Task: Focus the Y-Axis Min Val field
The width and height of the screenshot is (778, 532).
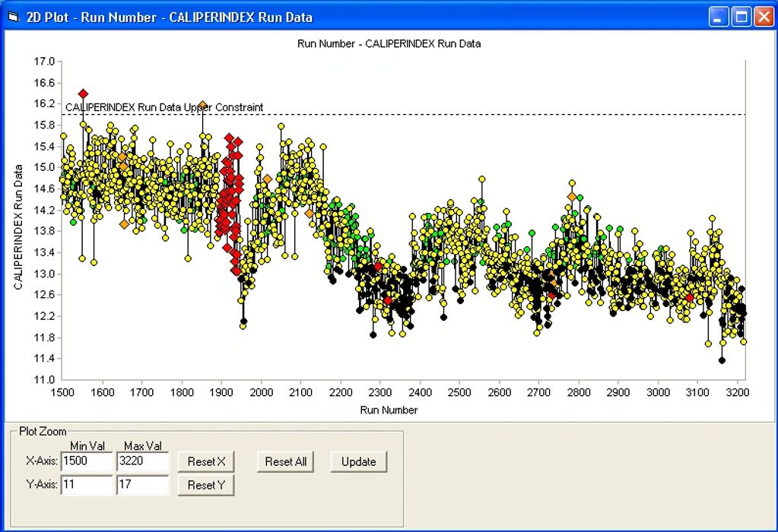Action: 86,485
